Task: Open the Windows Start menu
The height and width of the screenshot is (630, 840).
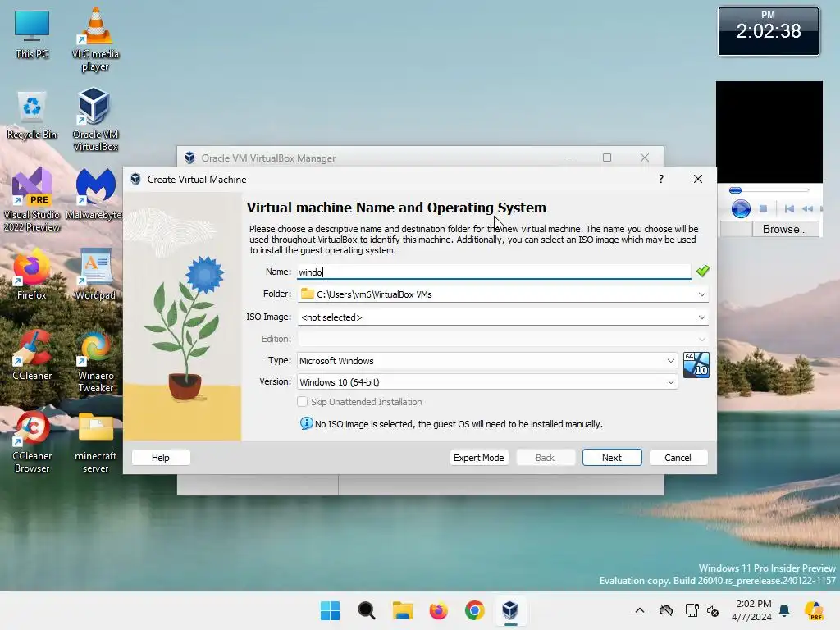Action: pos(330,610)
